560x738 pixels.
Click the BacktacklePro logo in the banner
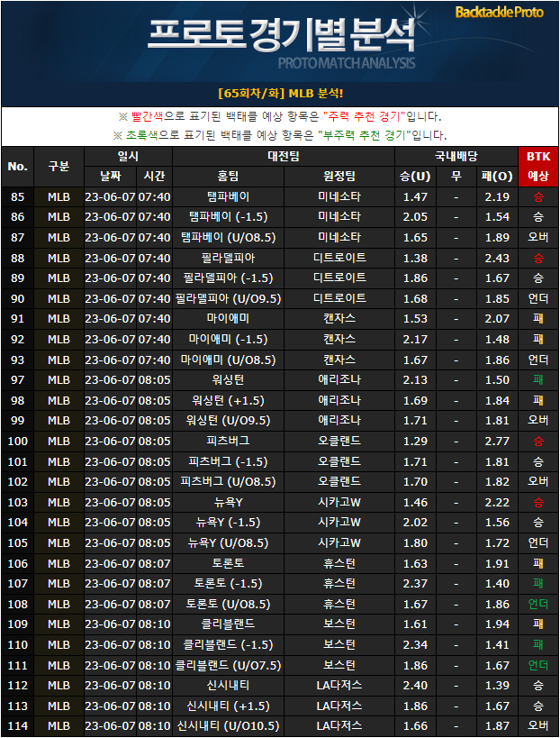click(499, 13)
